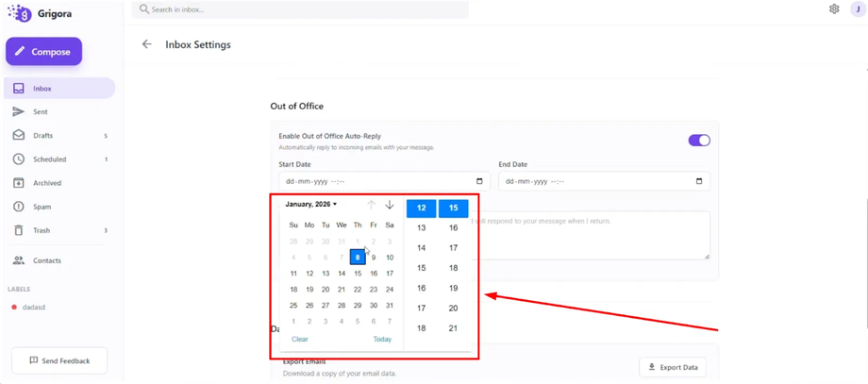Click the Drafts count badge 5
868x384 pixels.
[106, 136]
